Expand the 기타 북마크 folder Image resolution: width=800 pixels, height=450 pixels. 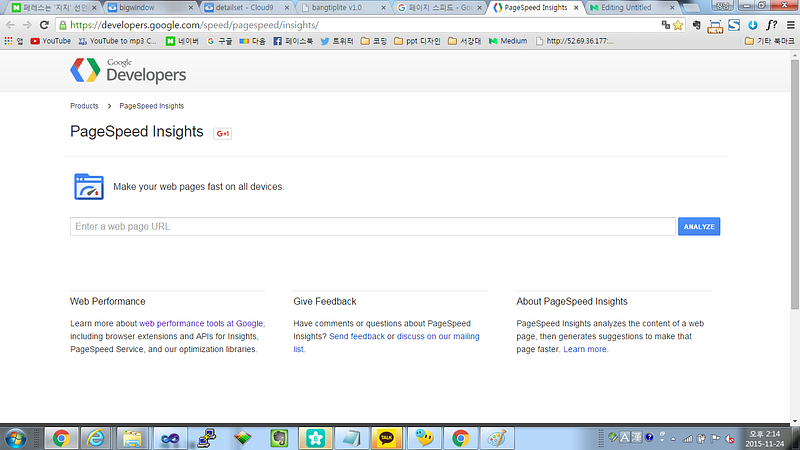pos(769,41)
